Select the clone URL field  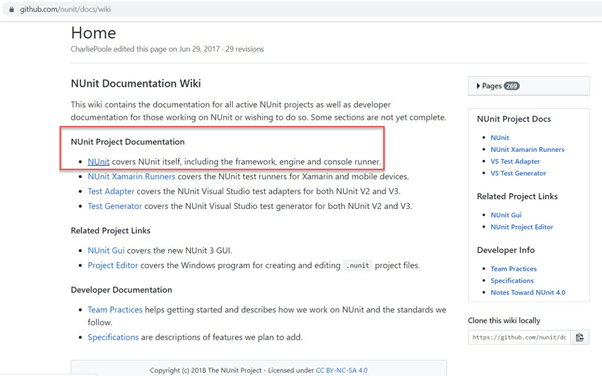click(x=519, y=337)
